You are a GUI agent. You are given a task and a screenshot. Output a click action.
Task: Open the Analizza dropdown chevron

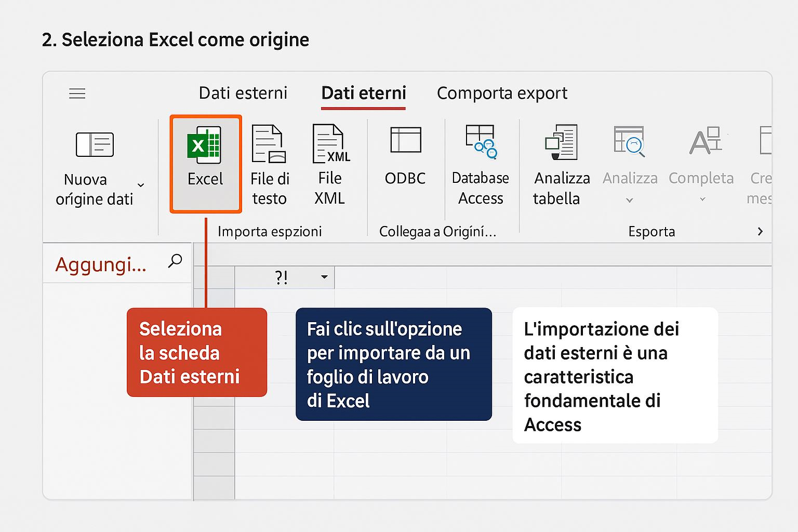click(x=629, y=200)
